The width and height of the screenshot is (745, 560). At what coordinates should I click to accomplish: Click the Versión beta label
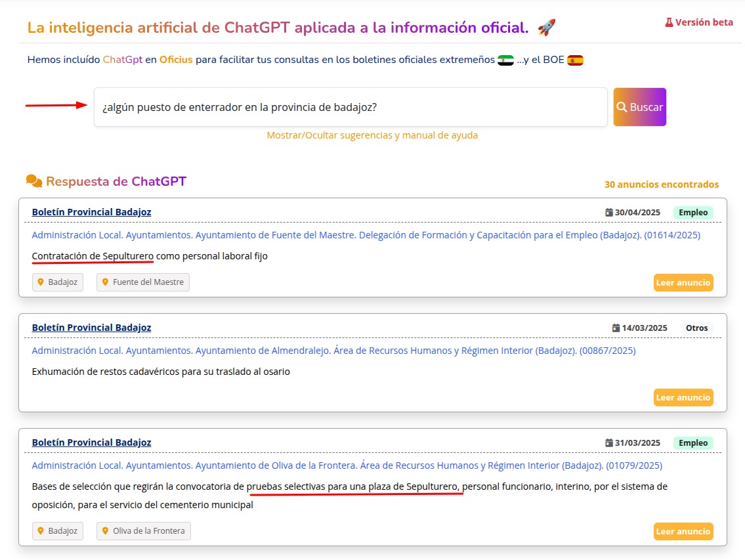pos(704,22)
